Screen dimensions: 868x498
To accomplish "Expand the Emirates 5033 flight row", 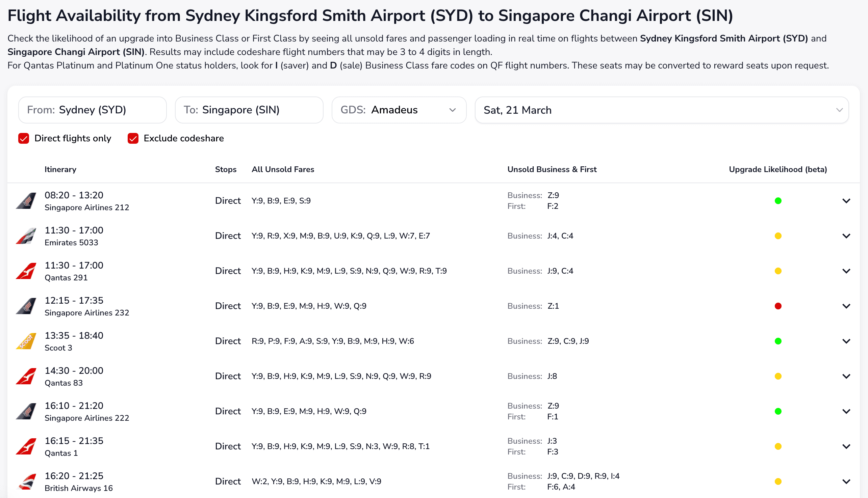I will pyautogui.click(x=847, y=236).
